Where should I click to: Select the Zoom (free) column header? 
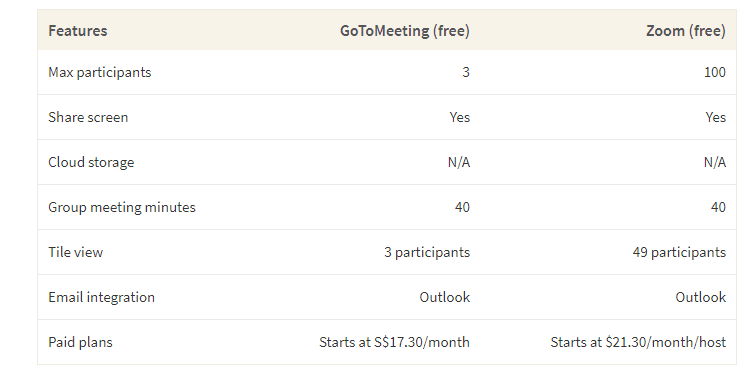686,31
